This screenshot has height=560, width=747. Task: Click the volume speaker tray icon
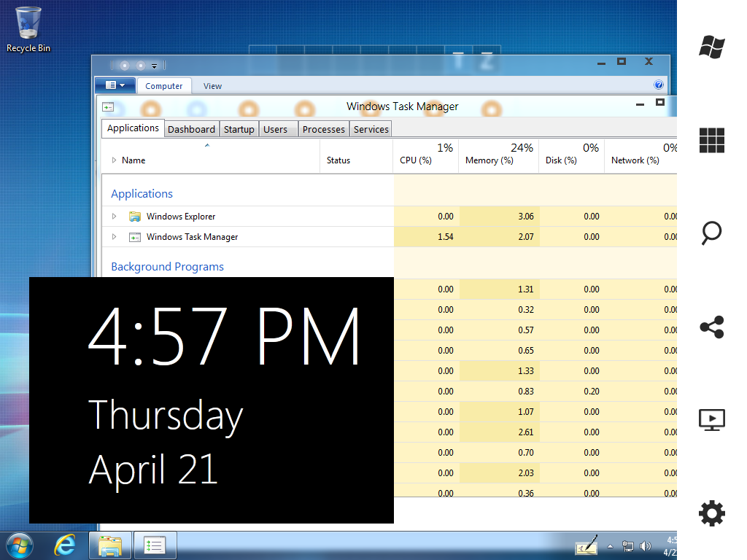pyautogui.click(x=645, y=545)
